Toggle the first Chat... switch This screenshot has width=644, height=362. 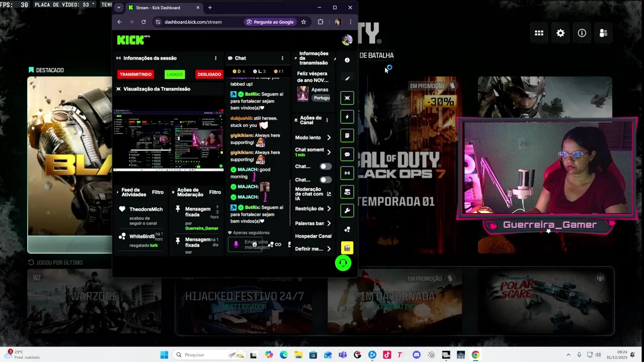point(326,166)
